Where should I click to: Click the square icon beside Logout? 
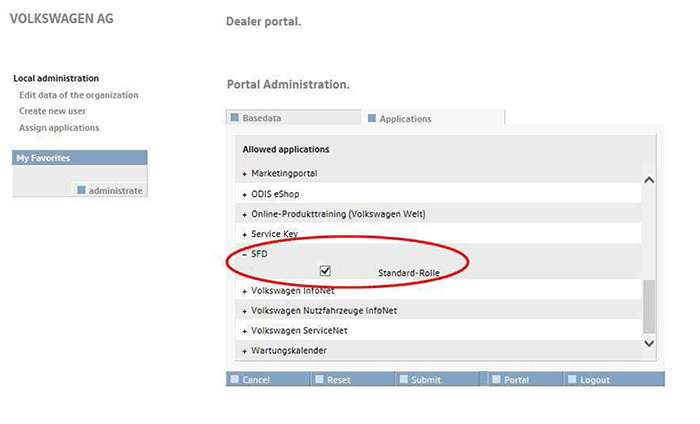click(x=571, y=380)
